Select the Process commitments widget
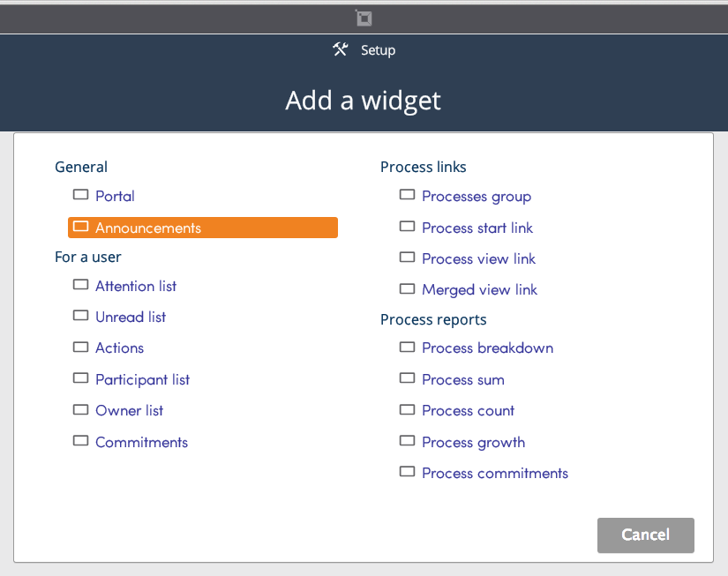 pyautogui.click(x=495, y=474)
